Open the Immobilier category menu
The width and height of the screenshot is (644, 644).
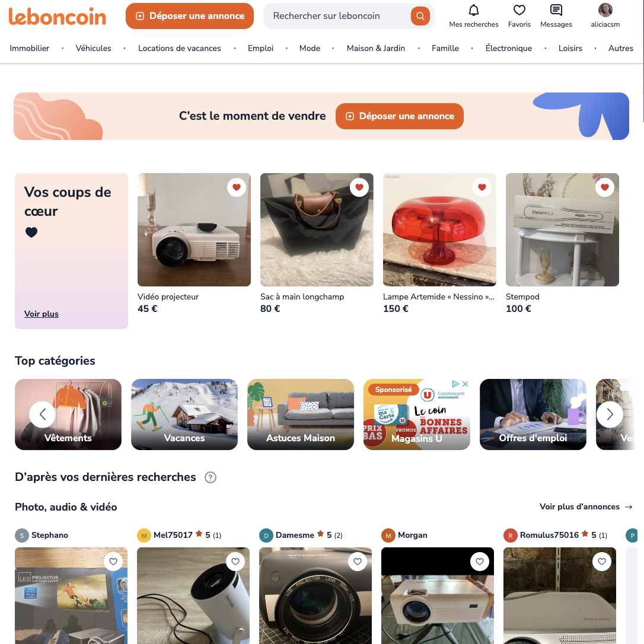click(x=30, y=49)
